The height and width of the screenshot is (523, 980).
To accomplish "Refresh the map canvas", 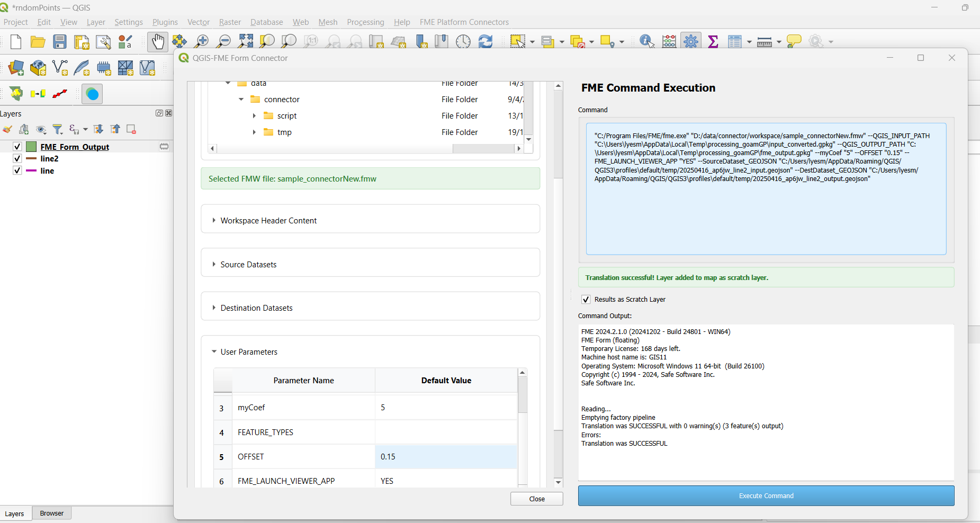I will coord(485,41).
